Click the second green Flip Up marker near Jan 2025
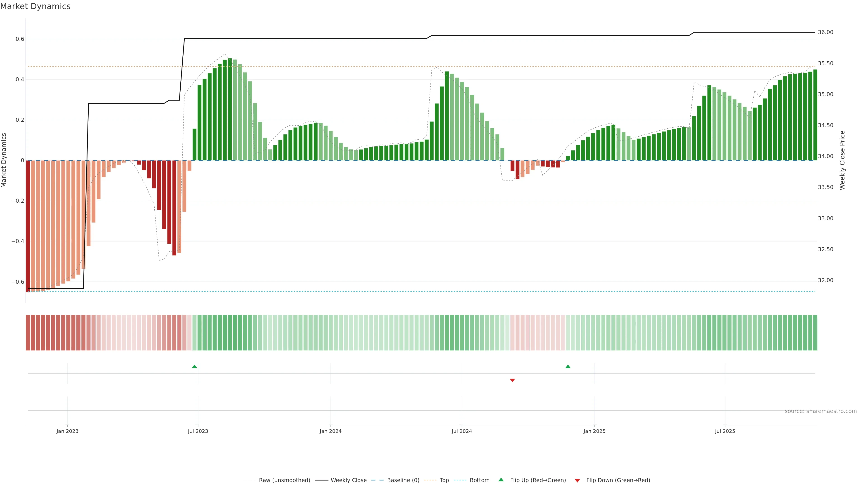This screenshot has width=868, height=488. click(568, 366)
